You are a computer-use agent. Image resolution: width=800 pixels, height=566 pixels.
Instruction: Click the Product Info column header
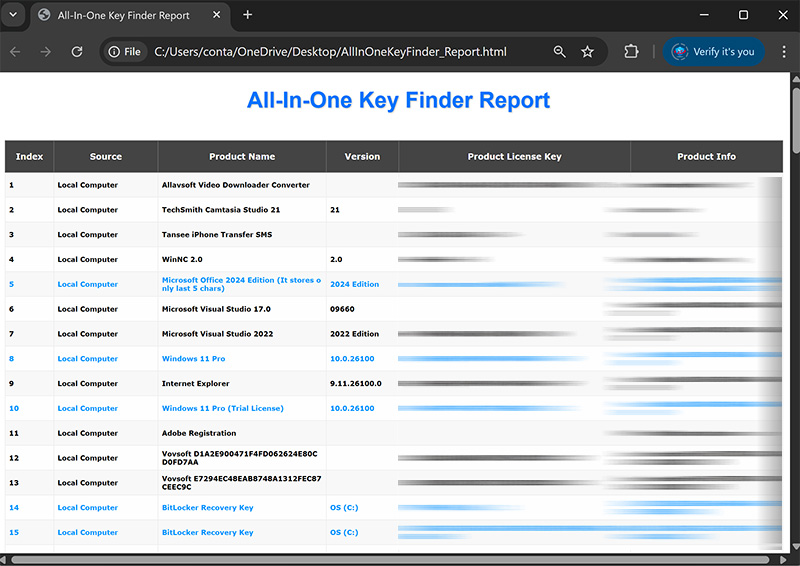(x=707, y=157)
